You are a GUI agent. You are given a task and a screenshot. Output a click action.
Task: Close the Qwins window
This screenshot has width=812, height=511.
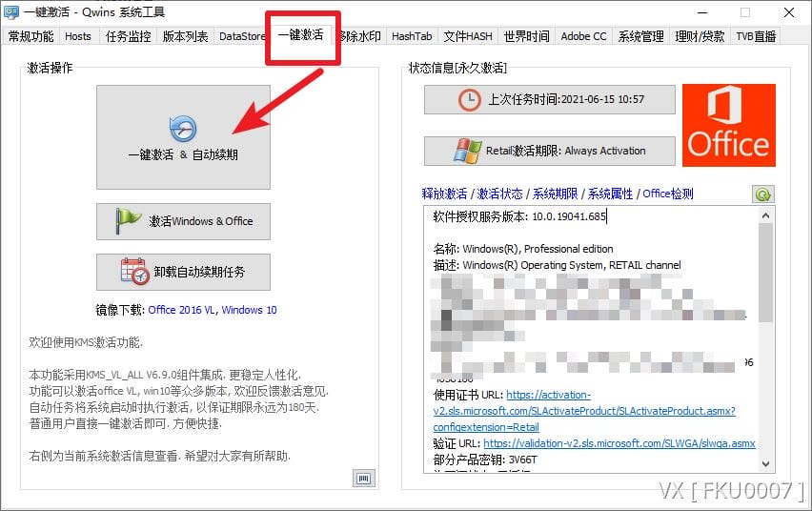click(x=789, y=12)
